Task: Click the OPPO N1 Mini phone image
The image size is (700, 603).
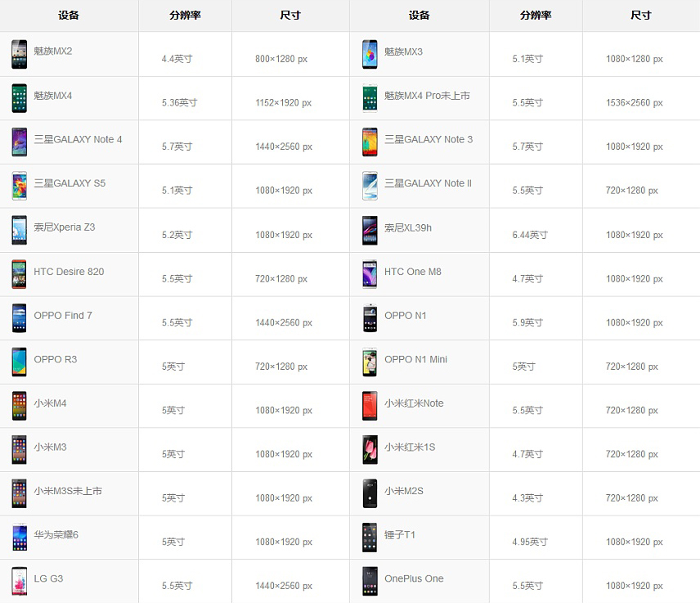Action: click(370, 362)
